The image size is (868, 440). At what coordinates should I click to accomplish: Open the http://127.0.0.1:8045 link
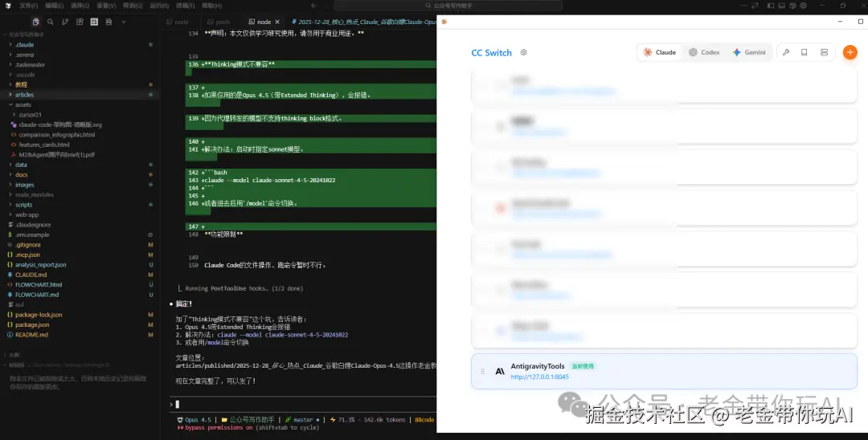540,377
